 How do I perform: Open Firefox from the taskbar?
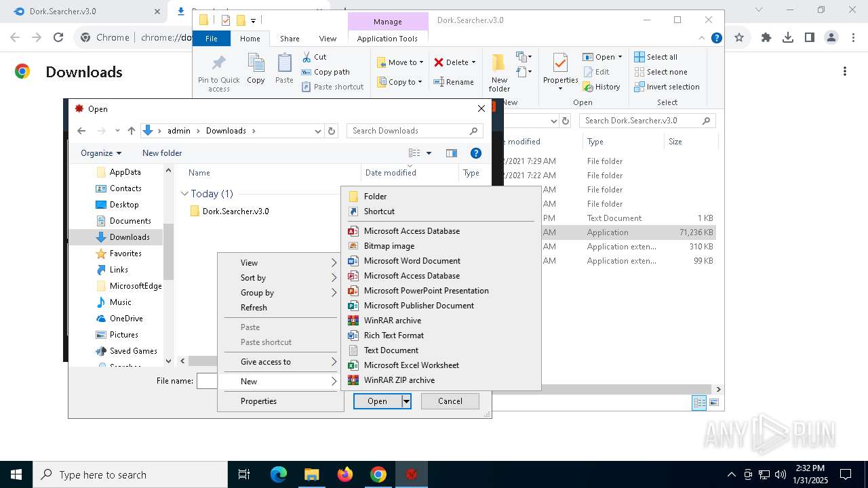tap(345, 474)
